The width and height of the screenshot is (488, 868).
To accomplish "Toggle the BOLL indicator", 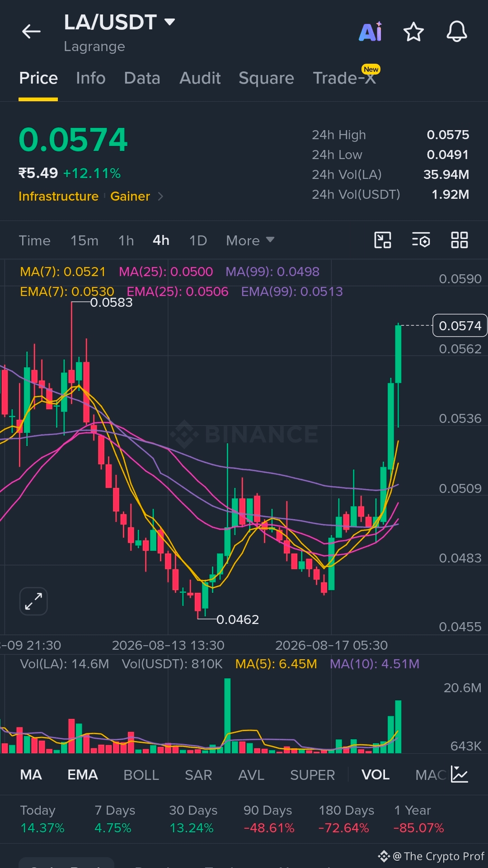I will tap(141, 775).
